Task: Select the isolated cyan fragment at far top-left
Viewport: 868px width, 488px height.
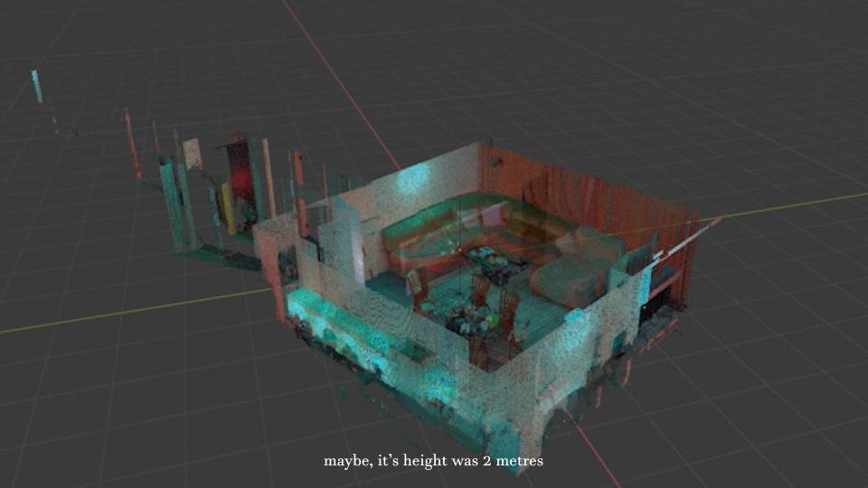Action: pyautogui.click(x=37, y=86)
